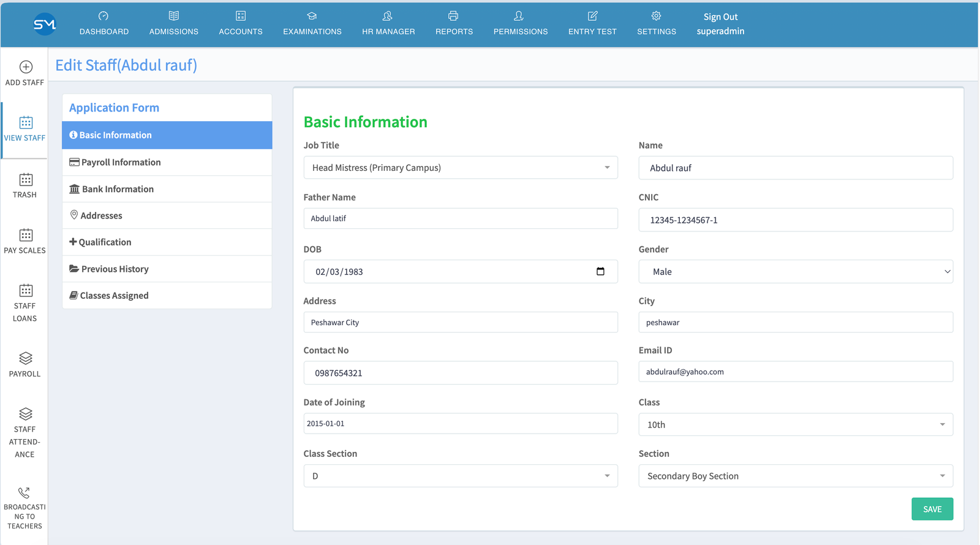Click the Trash sidebar icon

(26, 179)
